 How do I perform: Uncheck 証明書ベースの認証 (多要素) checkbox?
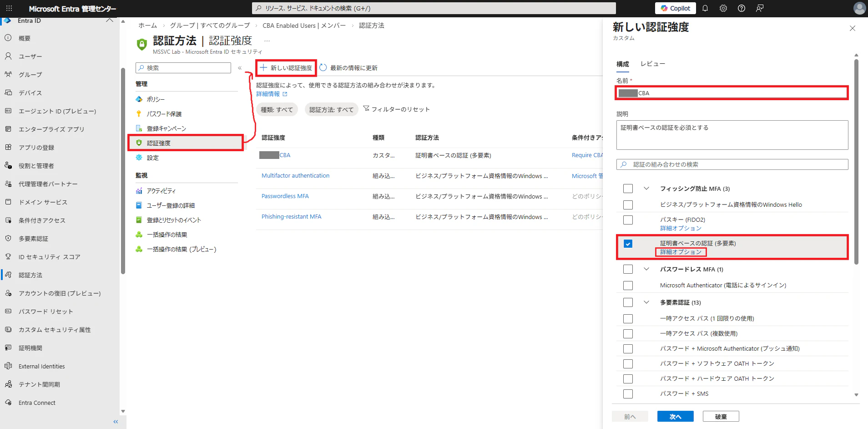[x=628, y=244]
